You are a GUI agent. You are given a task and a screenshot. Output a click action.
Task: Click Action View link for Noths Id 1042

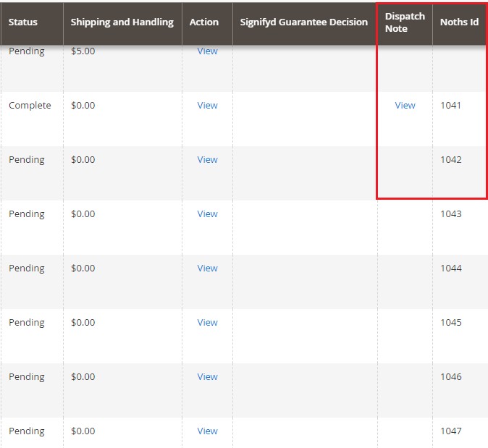[x=207, y=160]
